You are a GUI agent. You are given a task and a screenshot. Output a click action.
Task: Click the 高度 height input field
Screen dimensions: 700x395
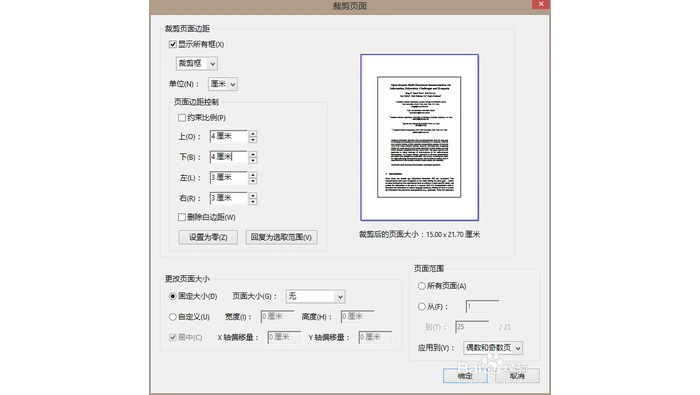(357, 316)
